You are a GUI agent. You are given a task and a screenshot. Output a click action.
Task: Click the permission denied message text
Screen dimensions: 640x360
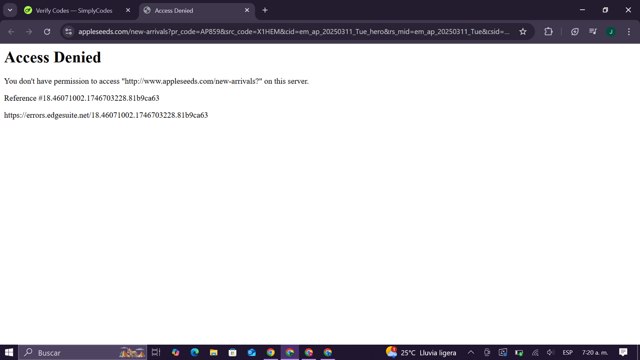coord(156,81)
